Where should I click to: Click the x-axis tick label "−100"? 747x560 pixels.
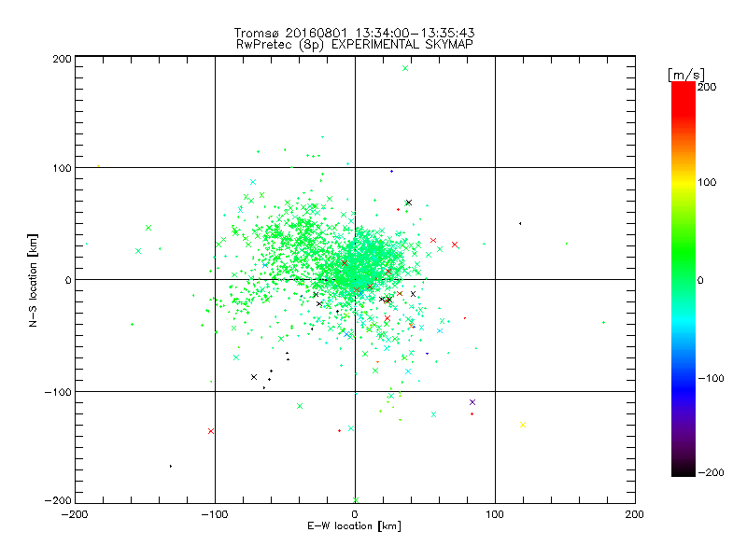(x=215, y=514)
